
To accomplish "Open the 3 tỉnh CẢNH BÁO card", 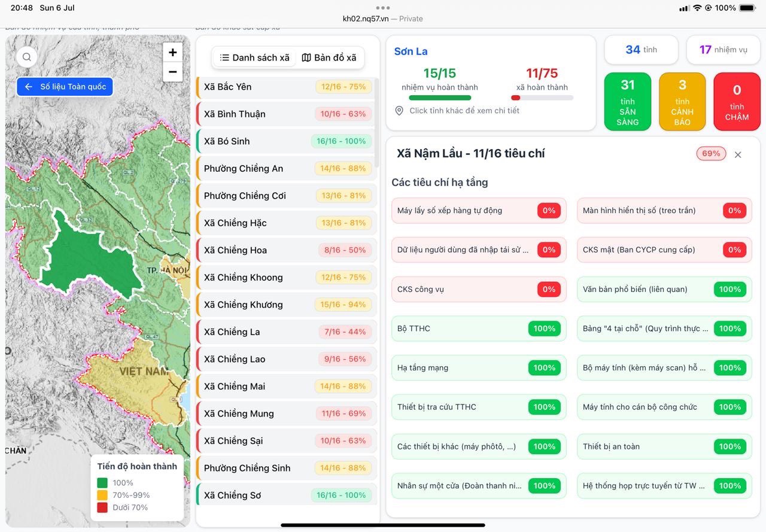I will 682,102.
